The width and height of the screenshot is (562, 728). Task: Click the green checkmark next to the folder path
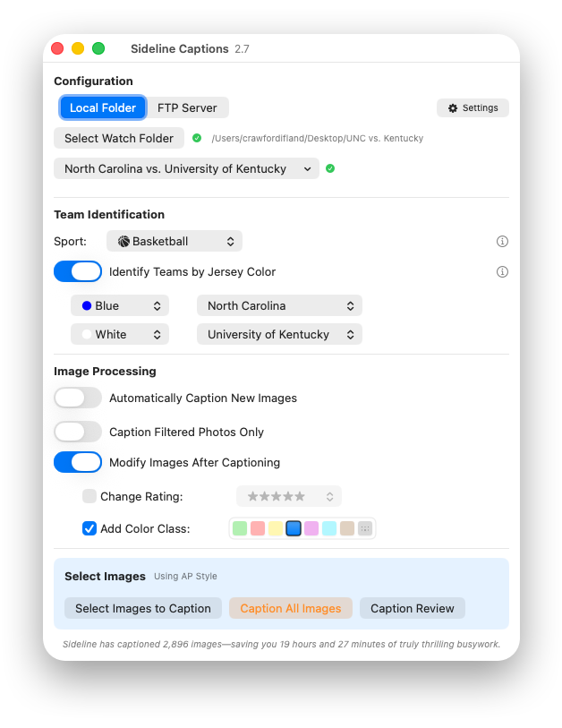197,138
